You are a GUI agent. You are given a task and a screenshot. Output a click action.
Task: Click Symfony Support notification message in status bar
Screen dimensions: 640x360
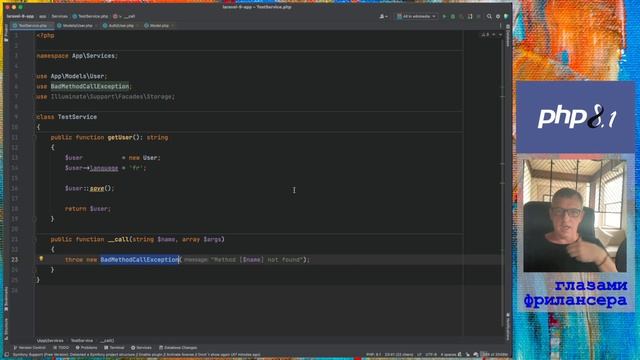tap(136, 355)
